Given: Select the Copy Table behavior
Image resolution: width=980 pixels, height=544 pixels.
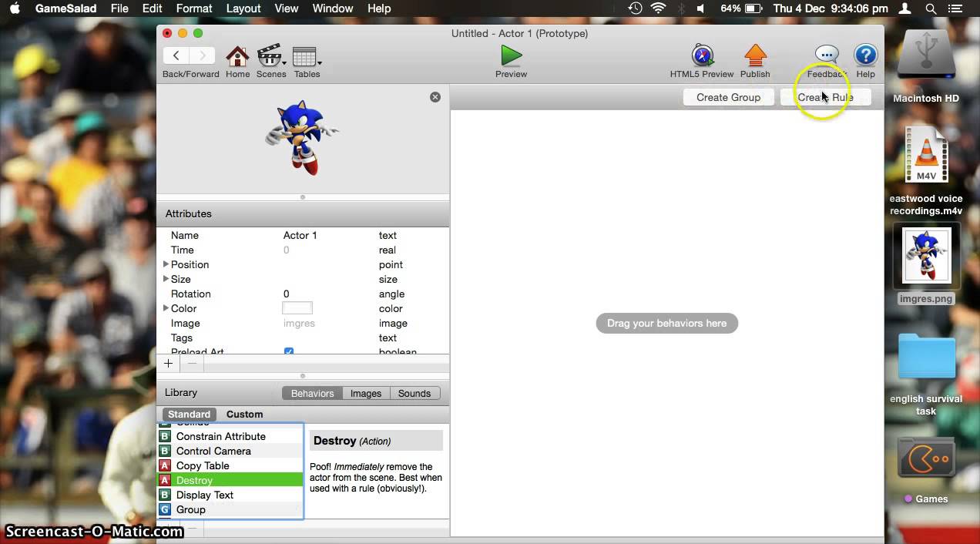Looking at the screenshot, I should 203,465.
